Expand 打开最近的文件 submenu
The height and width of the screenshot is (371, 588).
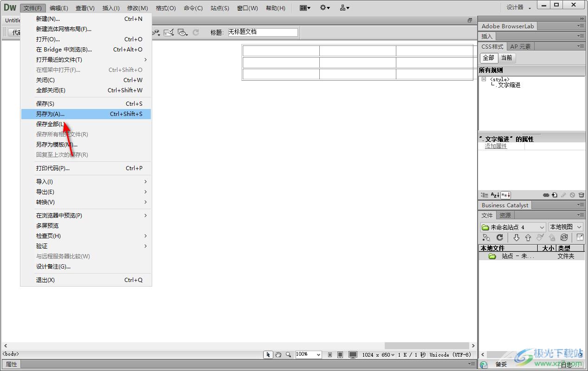tap(86, 60)
